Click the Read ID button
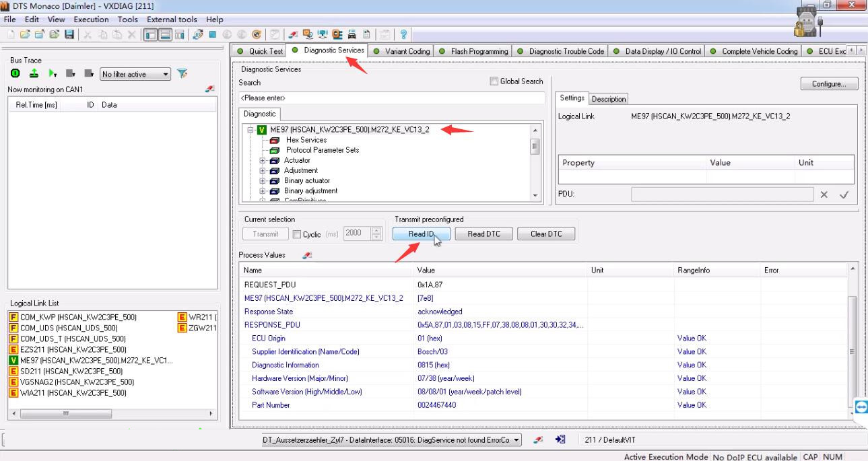This screenshot has width=868, height=461. pos(421,234)
